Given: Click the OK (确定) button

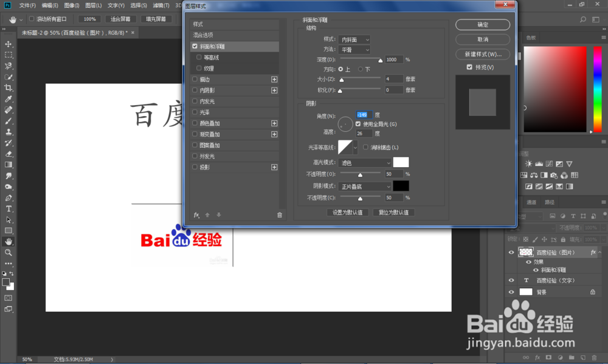Looking at the screenshot, I should pos(483,25).
